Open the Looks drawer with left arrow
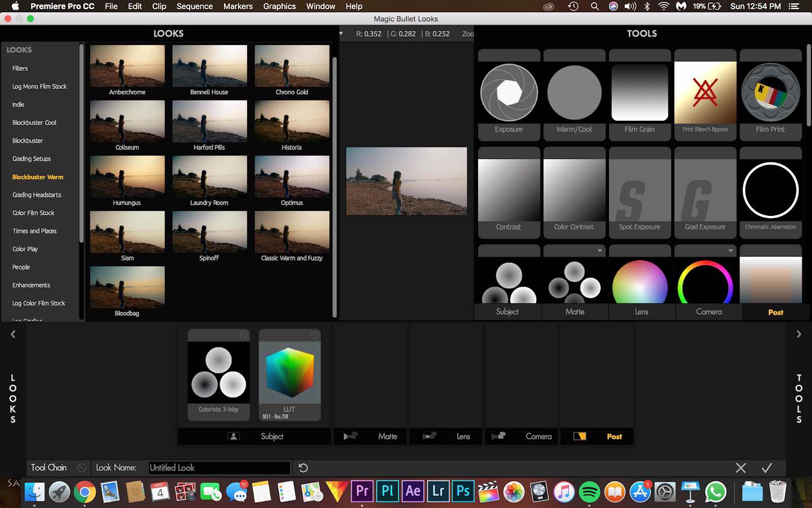Image resolution: width=812 pixels, height=508 pixels. [x=13, y=334]
